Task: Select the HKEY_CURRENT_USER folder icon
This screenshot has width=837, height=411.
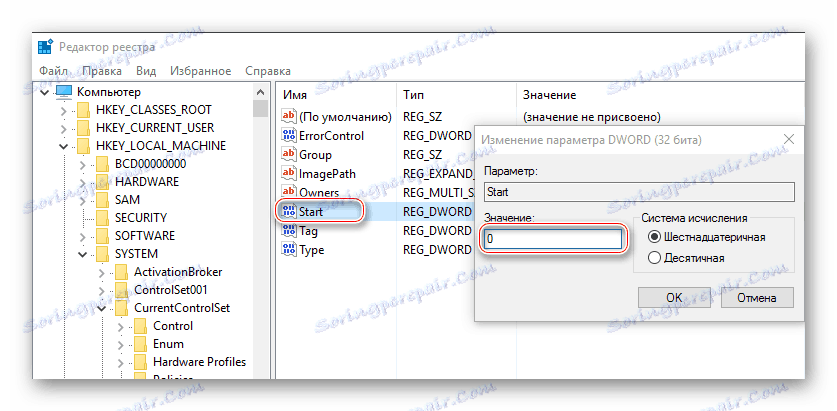Action: [x=83, y=128]
